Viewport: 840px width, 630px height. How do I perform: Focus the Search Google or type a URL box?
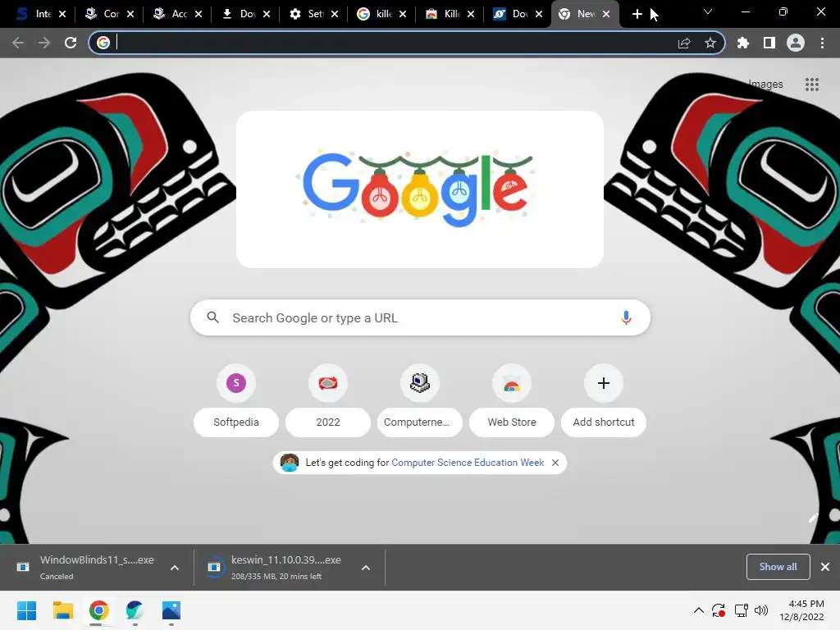420,317
